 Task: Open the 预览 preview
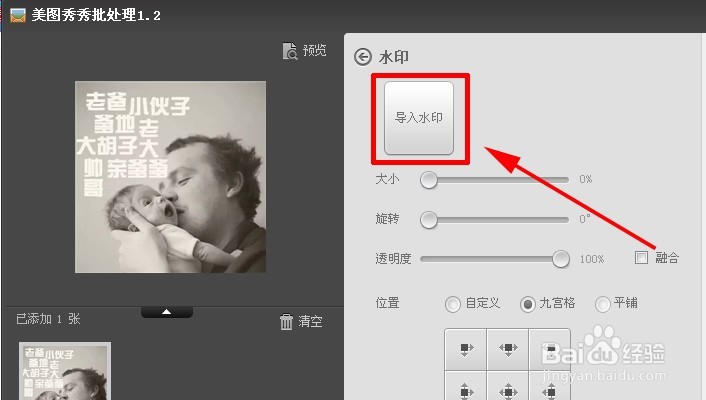pos(304,51)
